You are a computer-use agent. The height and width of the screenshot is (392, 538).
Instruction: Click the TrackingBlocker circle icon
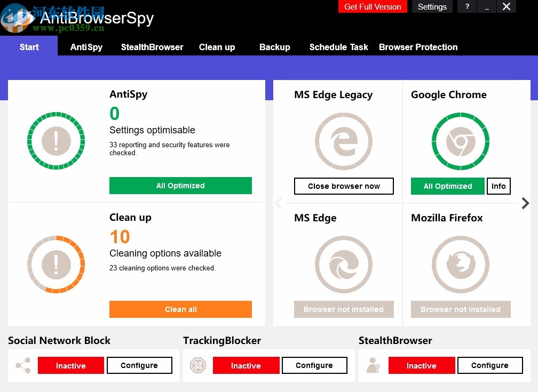pyautogui.click(x=198, y=365)
